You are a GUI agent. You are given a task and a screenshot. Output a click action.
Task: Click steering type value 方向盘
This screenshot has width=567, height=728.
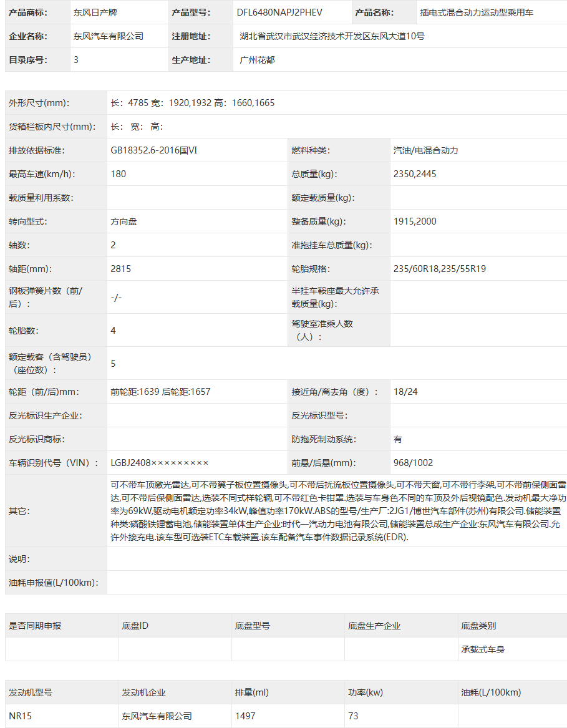click(x=124, y=221)
